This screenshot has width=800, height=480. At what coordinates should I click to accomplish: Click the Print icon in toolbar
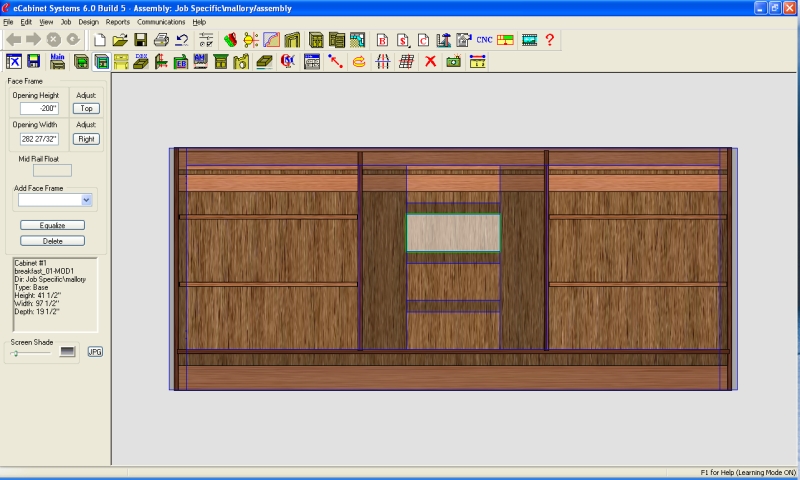point(161,40)
